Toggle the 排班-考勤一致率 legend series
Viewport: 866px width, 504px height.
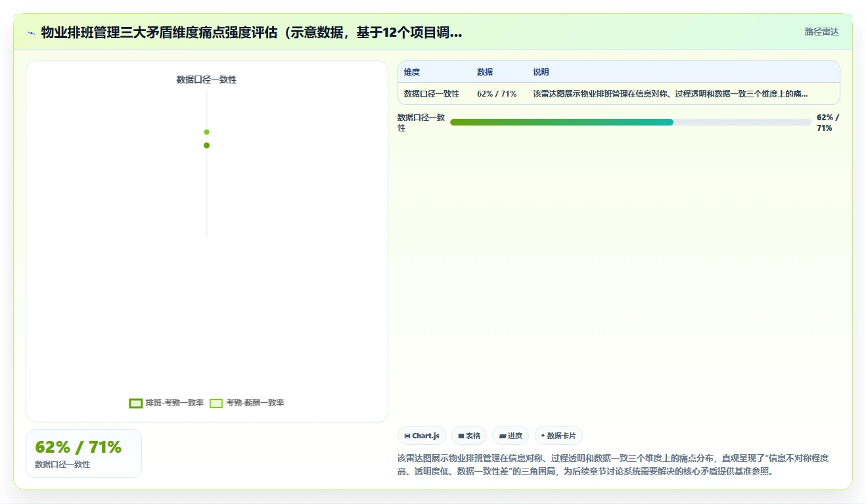pos(166,403)
